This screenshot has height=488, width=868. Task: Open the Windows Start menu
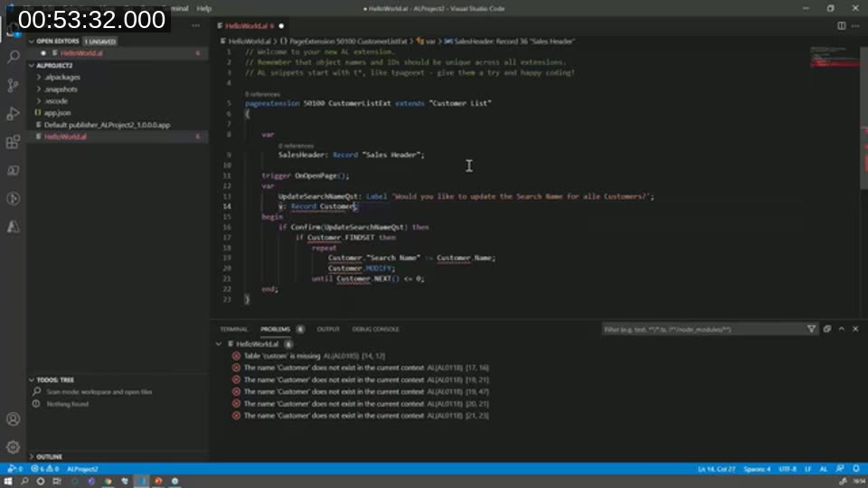pyautogui.click(x=8, y=482)
